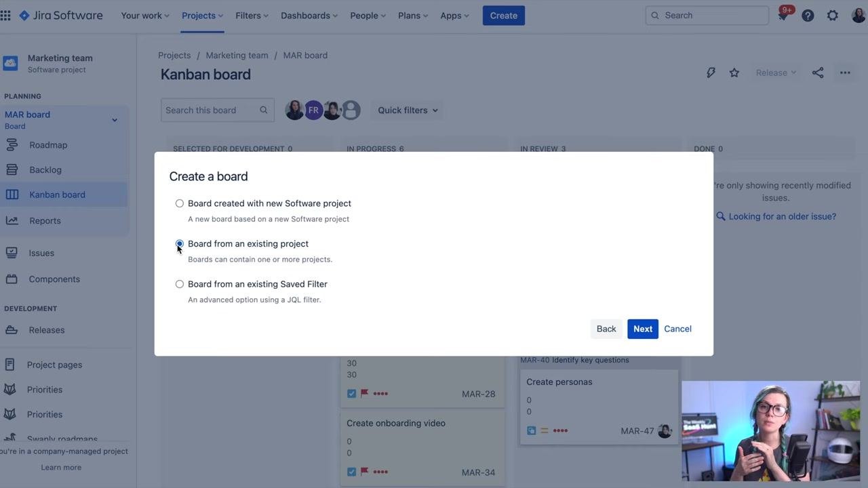Click the Backlog sidebar icon
Viewport: 868px width, 488px height.
coord(12,169)
